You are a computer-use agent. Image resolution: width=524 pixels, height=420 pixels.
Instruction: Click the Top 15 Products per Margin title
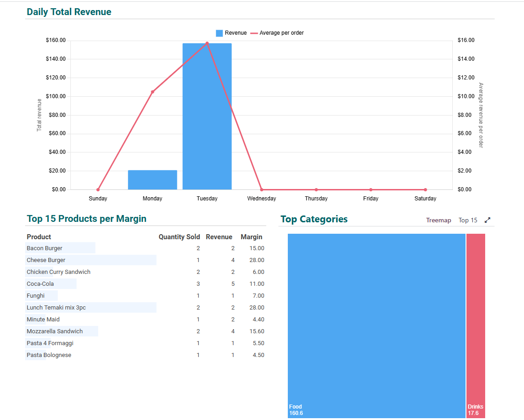[86, 219]
